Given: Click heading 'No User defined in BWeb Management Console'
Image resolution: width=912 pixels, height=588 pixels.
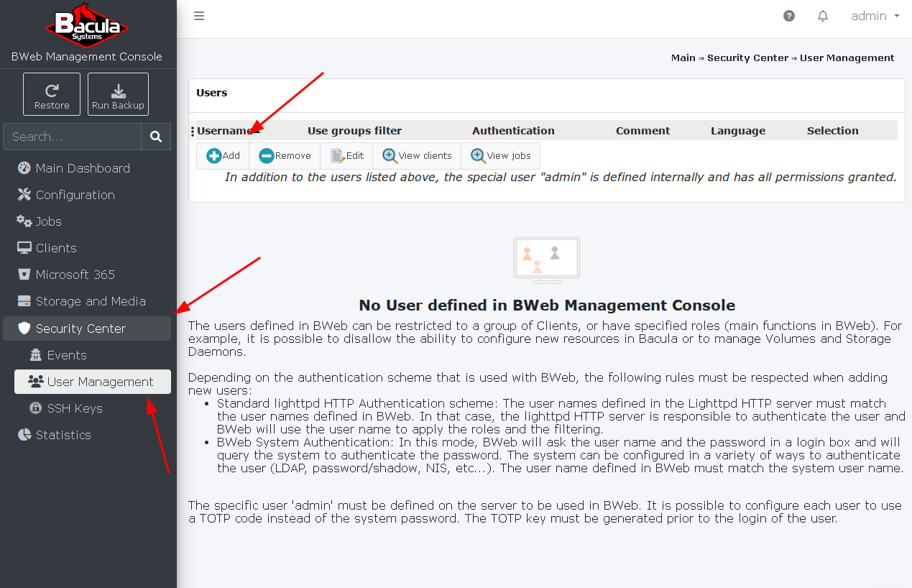Looking at the screenshot, I should [547, 306].
